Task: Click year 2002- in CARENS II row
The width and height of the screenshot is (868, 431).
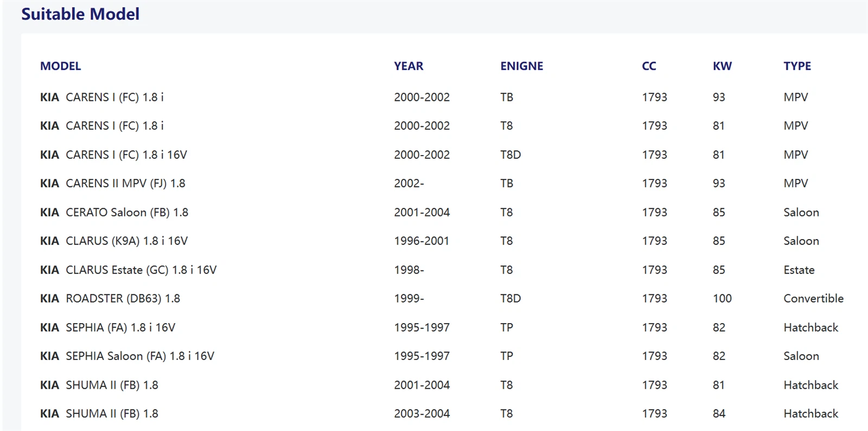Action: click(409, 184)
